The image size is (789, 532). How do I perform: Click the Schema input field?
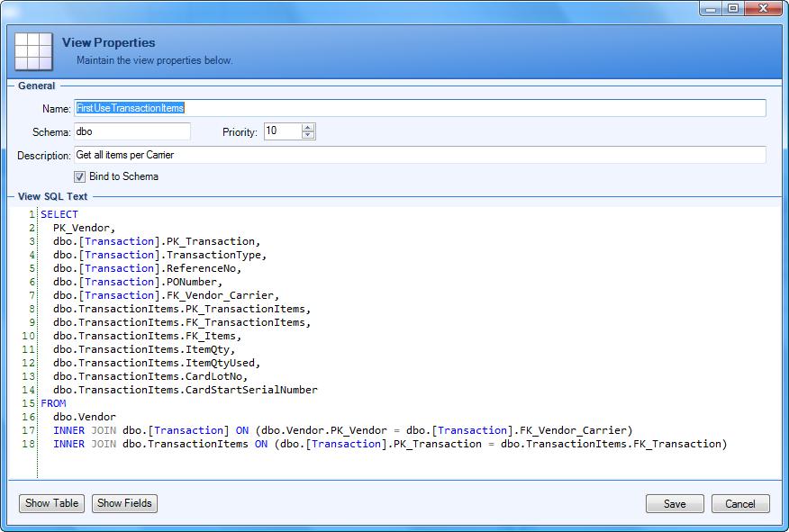131,131
